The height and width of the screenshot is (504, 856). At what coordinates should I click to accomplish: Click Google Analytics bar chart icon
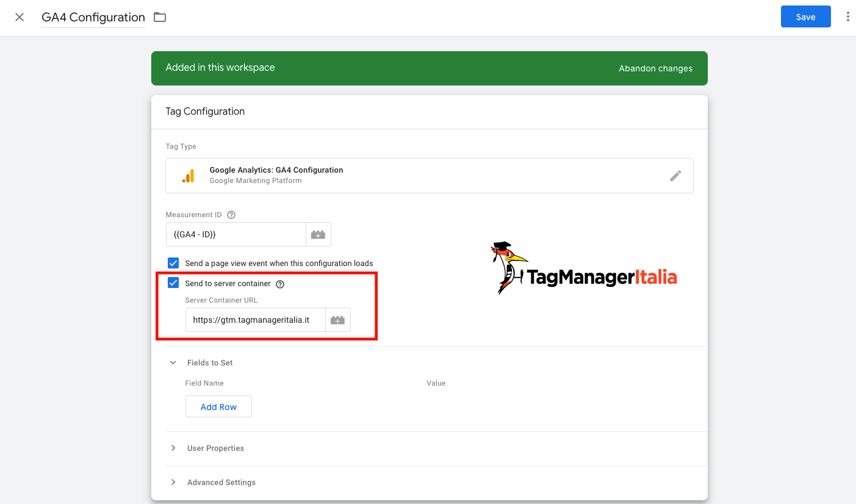click(x=188, y=176)
